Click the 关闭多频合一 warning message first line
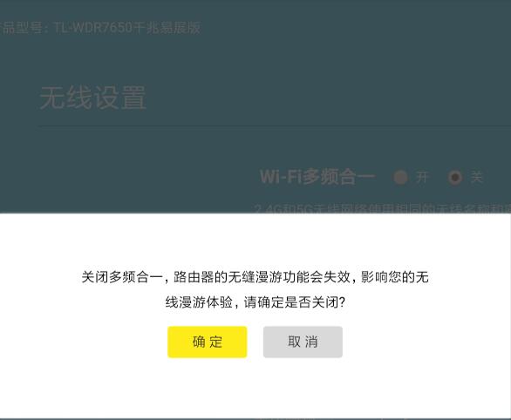Image resolution: width=511 pixels, height=420 pixels. (255, 277)
